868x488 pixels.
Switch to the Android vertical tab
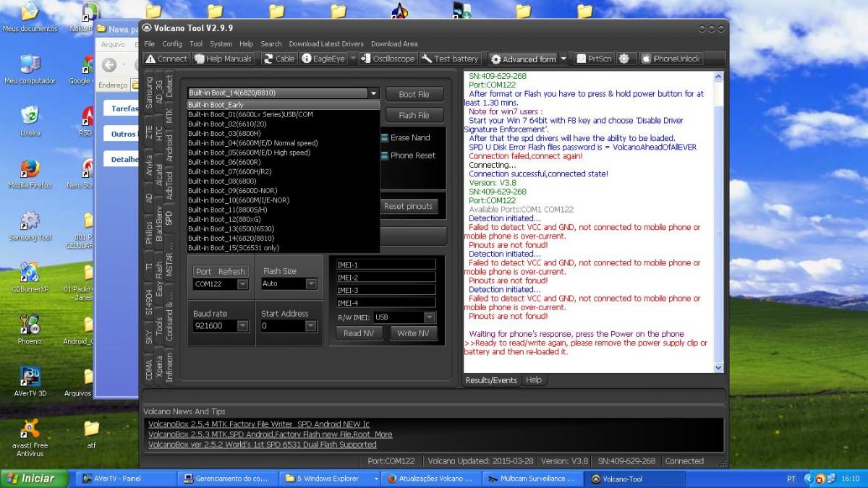pyautogui.click(x=170, y=147)
